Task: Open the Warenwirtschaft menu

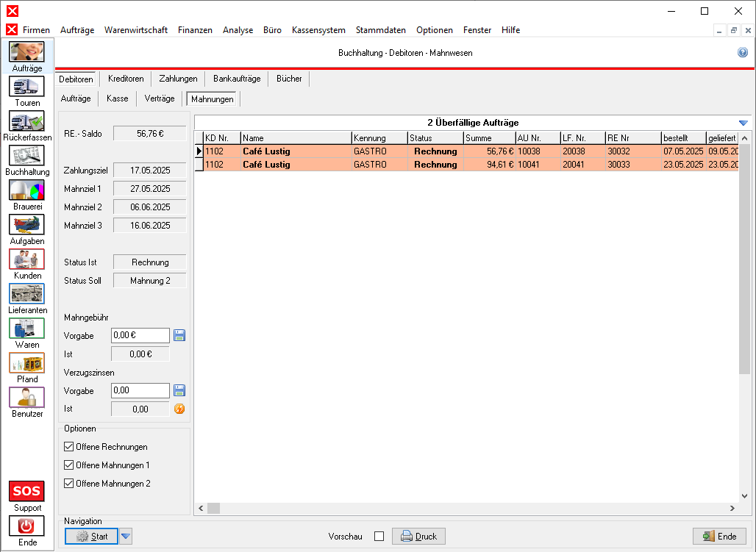Action: pyautogui.click(x=136, y=30)
